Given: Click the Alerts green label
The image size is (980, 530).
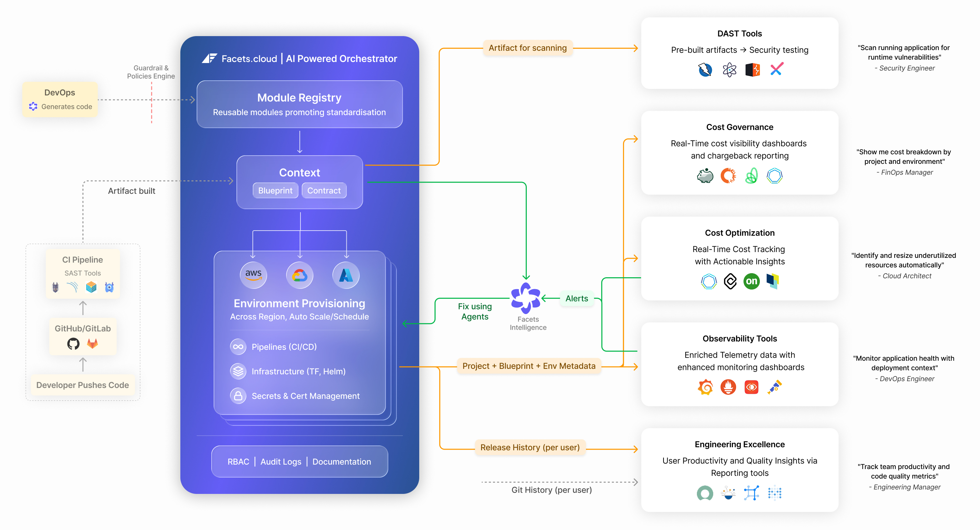Looking at the screenshot, I should 576,298.
